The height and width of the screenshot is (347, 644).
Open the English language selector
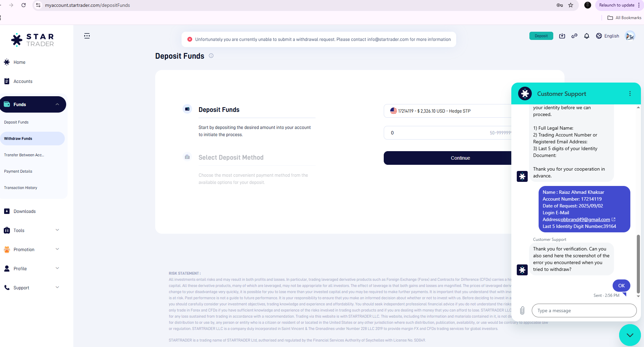tap(608, 36)
